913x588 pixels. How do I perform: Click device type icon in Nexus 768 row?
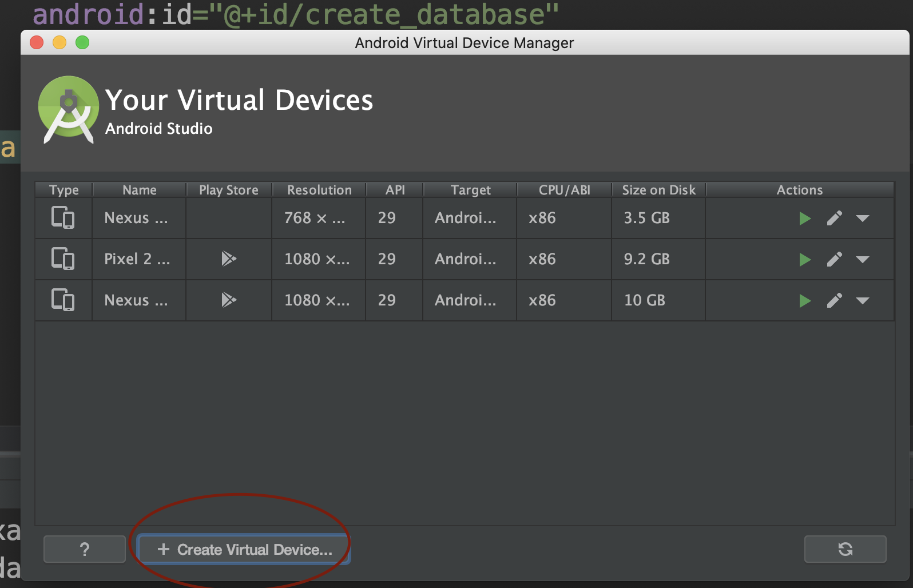[63, 218]
